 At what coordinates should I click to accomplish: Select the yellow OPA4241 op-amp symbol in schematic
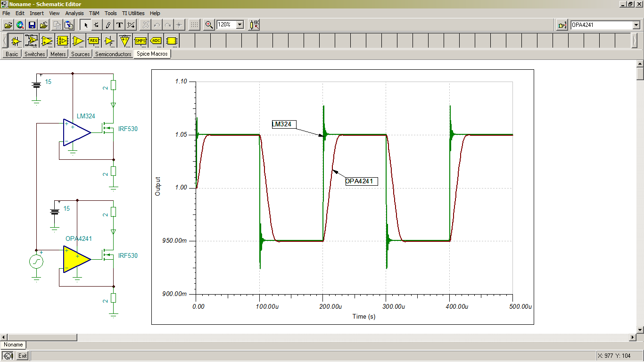coord(77,260)
